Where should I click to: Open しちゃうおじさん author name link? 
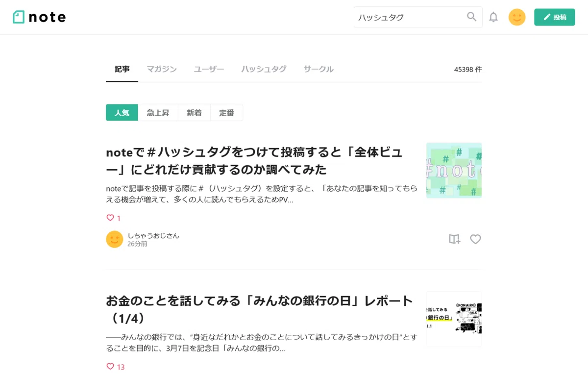tap(153, 235)
